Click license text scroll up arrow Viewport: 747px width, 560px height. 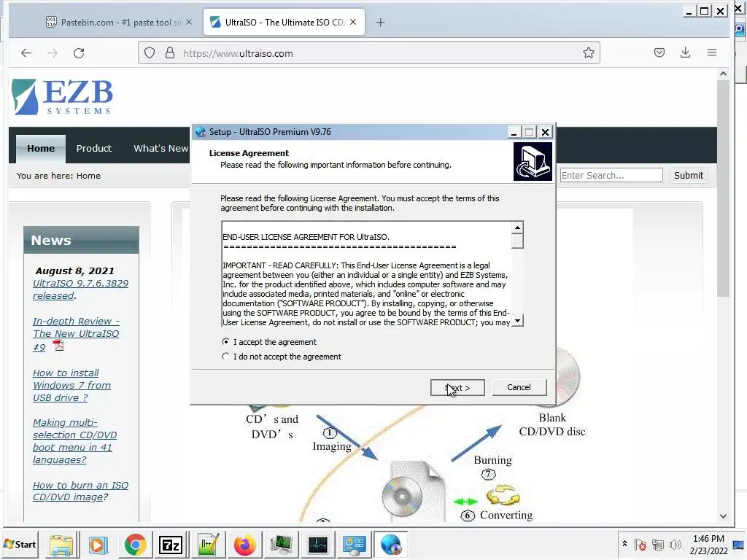(x=517, y=227)
